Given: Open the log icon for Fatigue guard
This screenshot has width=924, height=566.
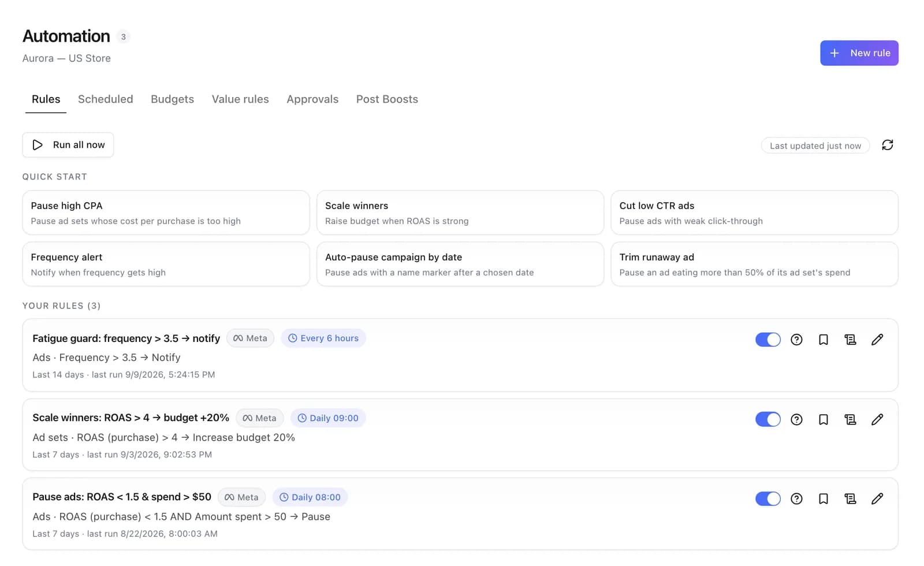Looking at the screenshot, I should (850, 340).
